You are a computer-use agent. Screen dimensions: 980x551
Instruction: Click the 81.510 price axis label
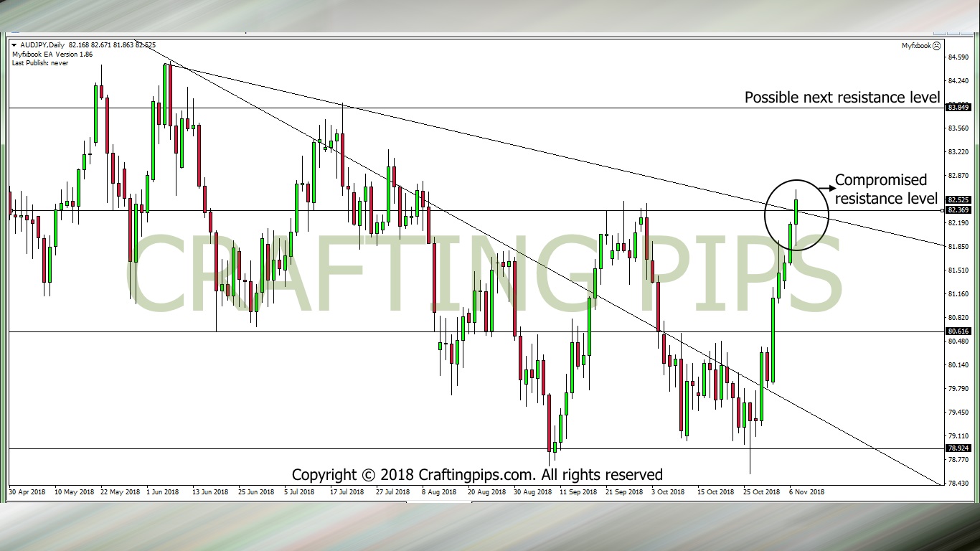coord(958,270)
